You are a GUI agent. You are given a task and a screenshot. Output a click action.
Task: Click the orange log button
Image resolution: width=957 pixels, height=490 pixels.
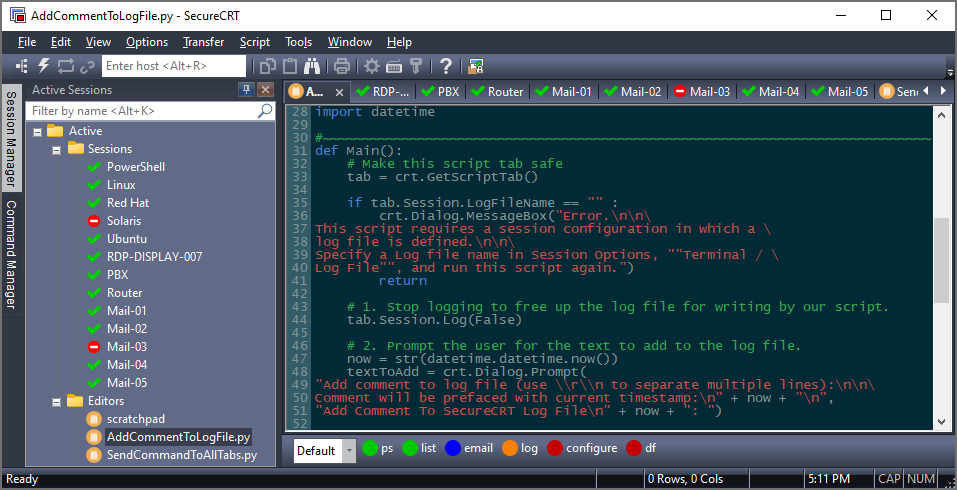coord(519,449)
